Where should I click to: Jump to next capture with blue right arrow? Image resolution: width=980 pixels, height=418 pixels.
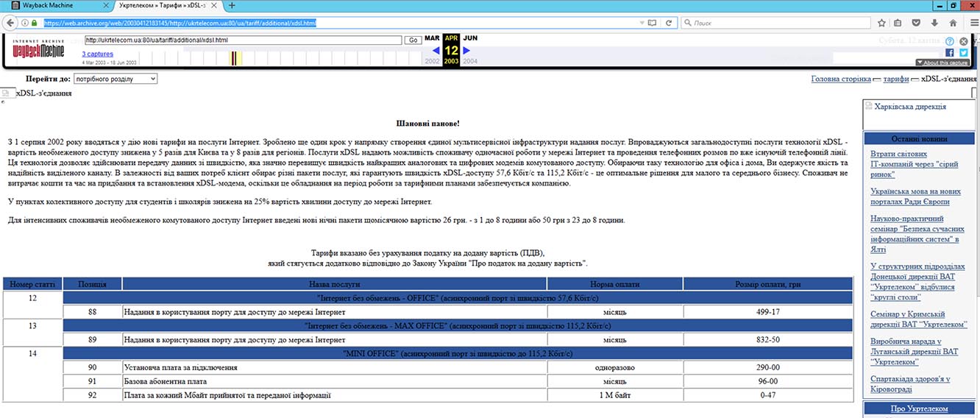pyautogui.click(x=466, y=51)
